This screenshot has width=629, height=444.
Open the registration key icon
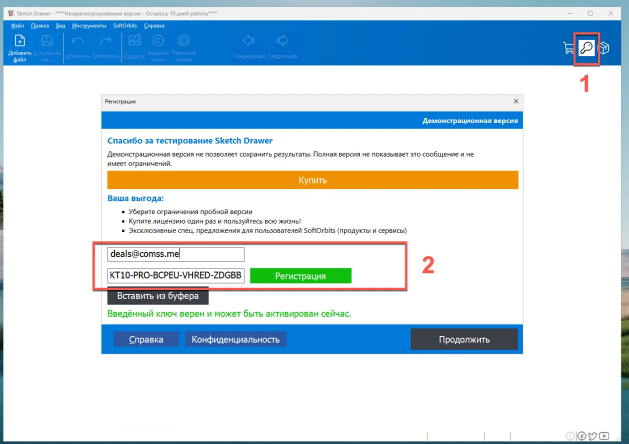pyautogui.click(x=586, y=48)
